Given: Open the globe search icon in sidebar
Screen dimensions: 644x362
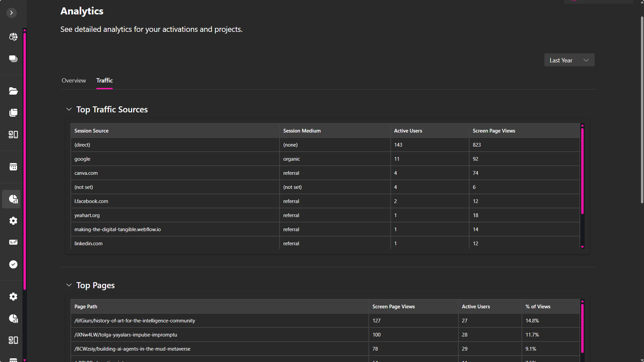Looking at the screenshot, I should 13,37.
